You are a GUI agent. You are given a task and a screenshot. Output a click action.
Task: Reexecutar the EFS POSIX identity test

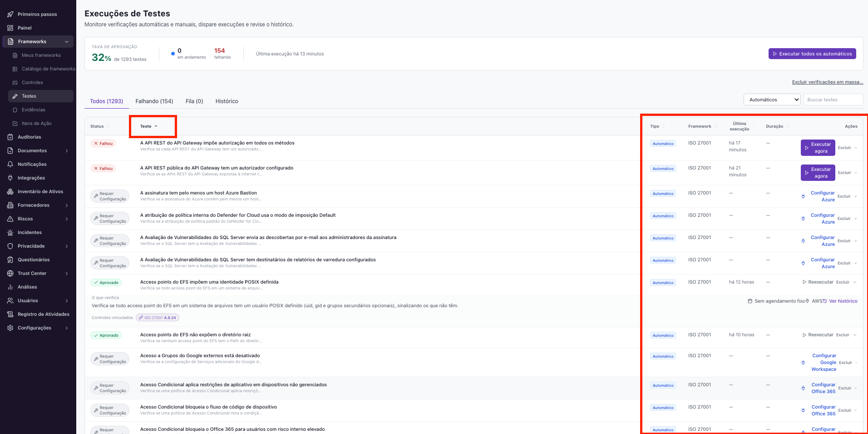coord(818,282)
